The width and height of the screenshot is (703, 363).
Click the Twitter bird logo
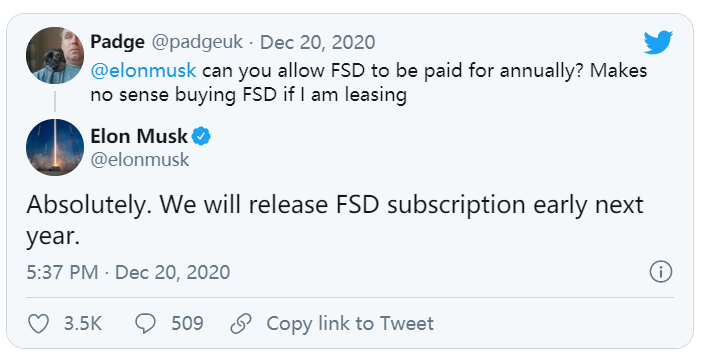pos(658,42)
